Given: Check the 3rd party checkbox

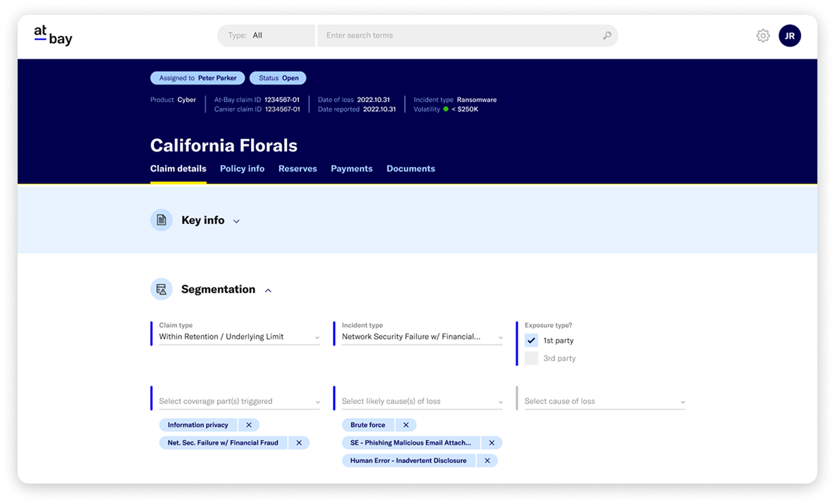Looking at the screenshot, I should (531, 358).
